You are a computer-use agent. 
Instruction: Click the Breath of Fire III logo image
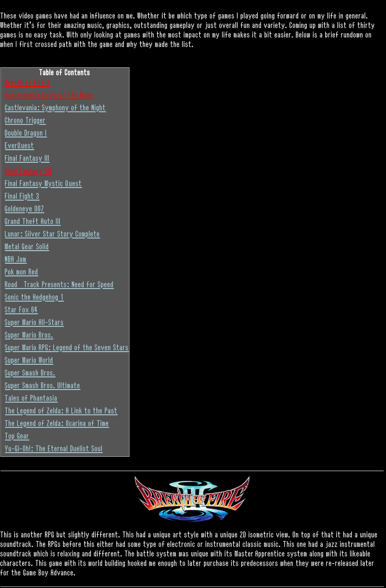pyautogui.click(x=192, y=499)
